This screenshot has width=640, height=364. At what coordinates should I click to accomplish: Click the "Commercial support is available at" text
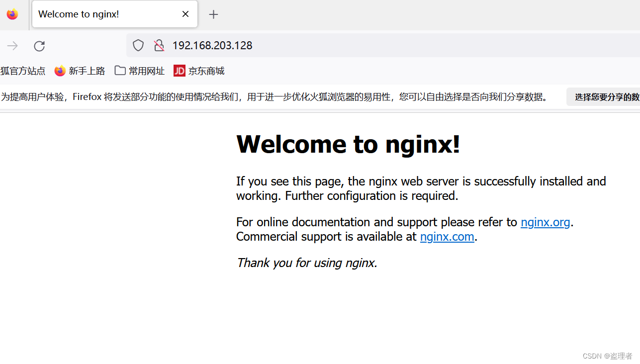[326, 237]
